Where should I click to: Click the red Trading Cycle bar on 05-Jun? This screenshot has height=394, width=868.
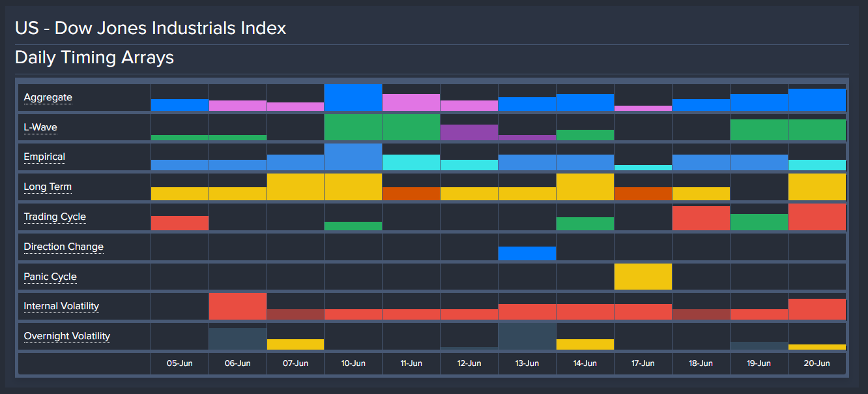[180, 223]
